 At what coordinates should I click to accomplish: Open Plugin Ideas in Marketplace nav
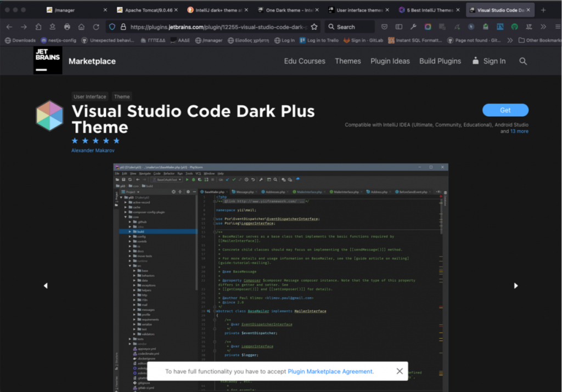(x=390, y=61)
